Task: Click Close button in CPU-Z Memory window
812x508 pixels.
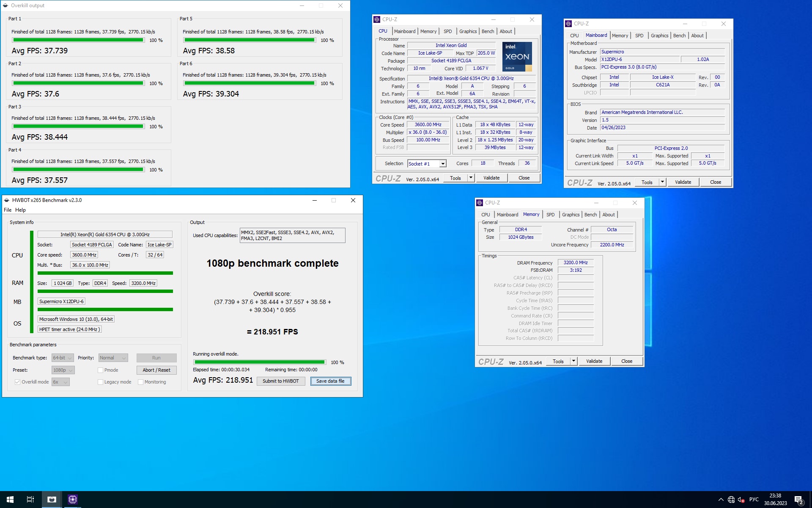Action: click(x=627, y=361)
